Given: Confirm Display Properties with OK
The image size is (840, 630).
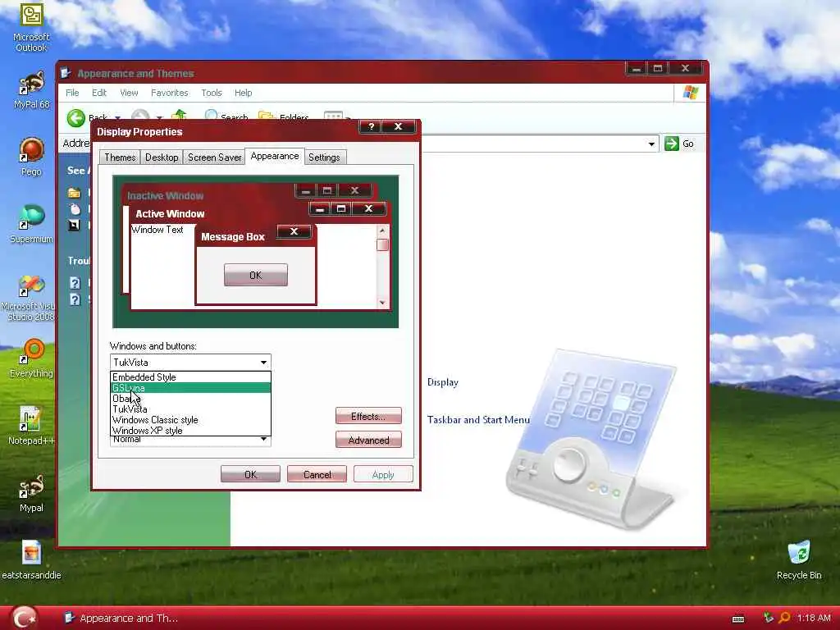Looking at the screenshot, I should [250, 474].
